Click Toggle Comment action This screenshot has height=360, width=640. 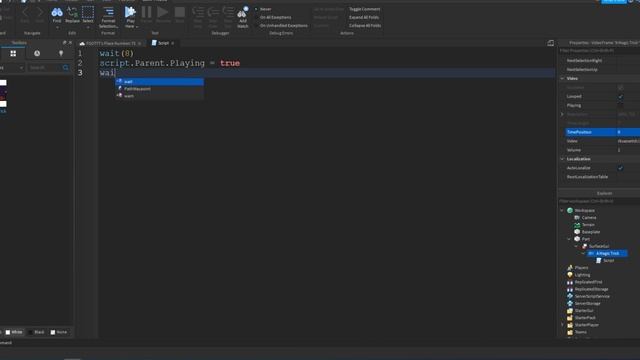(364, 9)
